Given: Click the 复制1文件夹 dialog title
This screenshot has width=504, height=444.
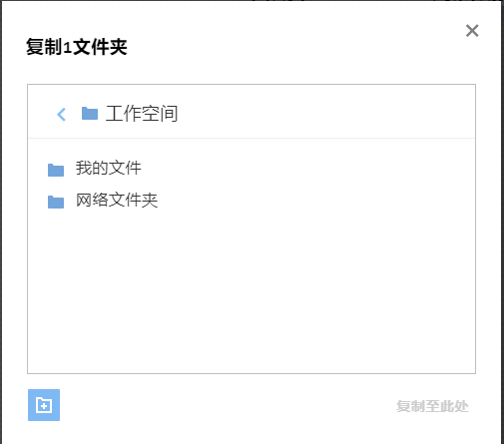Looking at the screenshot, I should pos(77,47).
